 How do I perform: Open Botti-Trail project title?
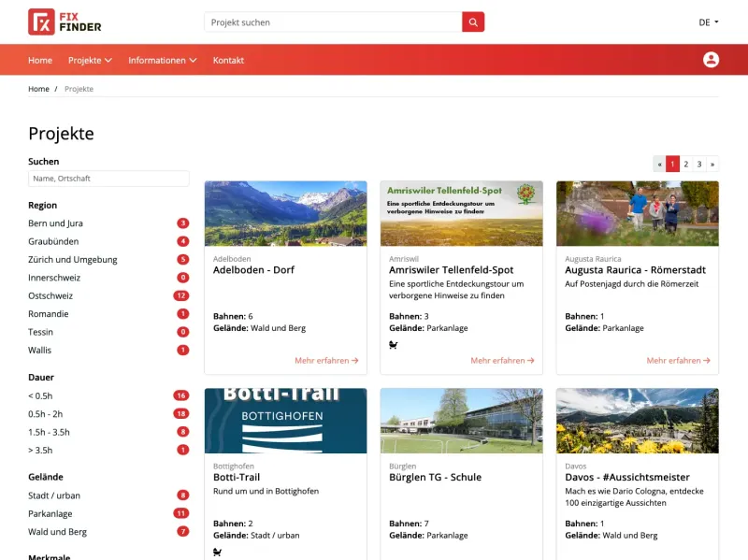(x=237, y=477)
